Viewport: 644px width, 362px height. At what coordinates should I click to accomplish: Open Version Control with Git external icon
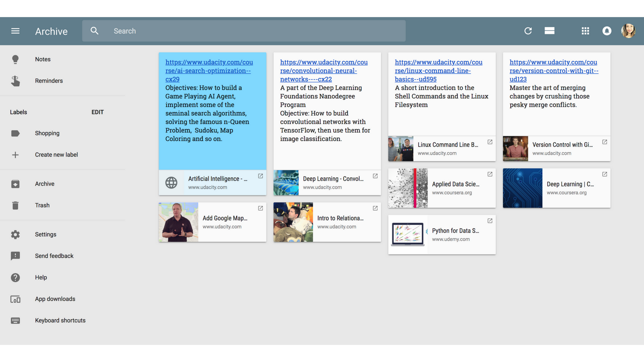[x=604, y=142]
